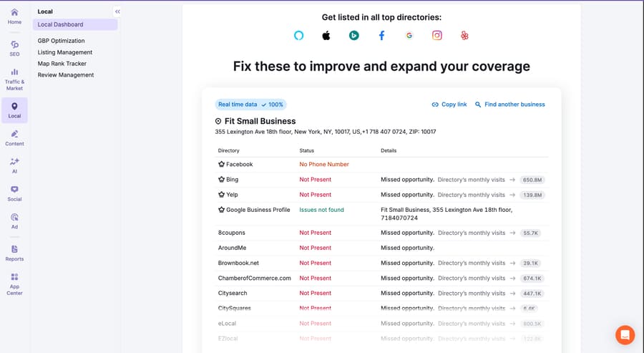
Task: Open monthly visits arrow for Yelp row
Action: [512, 195]
